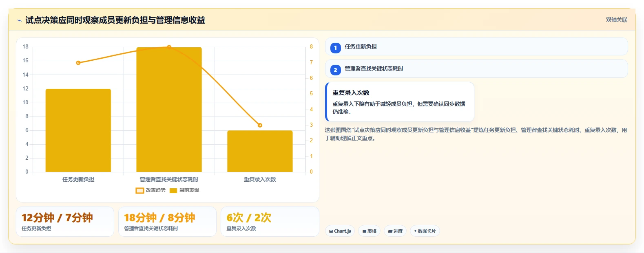Image resolution: width=644 pixels, height=253 pixels.
Task: Click the 6次 / 2次 stat card
Action: click(270, 222)
